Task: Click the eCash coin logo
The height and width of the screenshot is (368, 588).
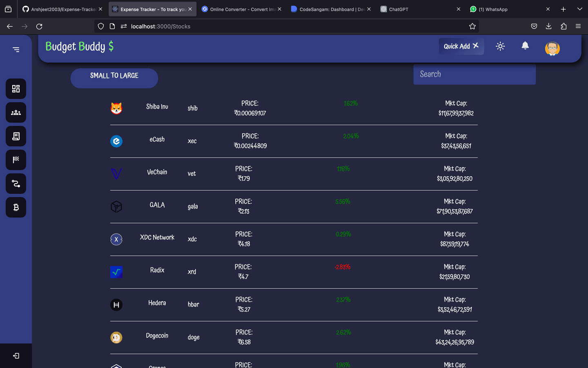Action: pyautogui.click(x=116, y=141)
